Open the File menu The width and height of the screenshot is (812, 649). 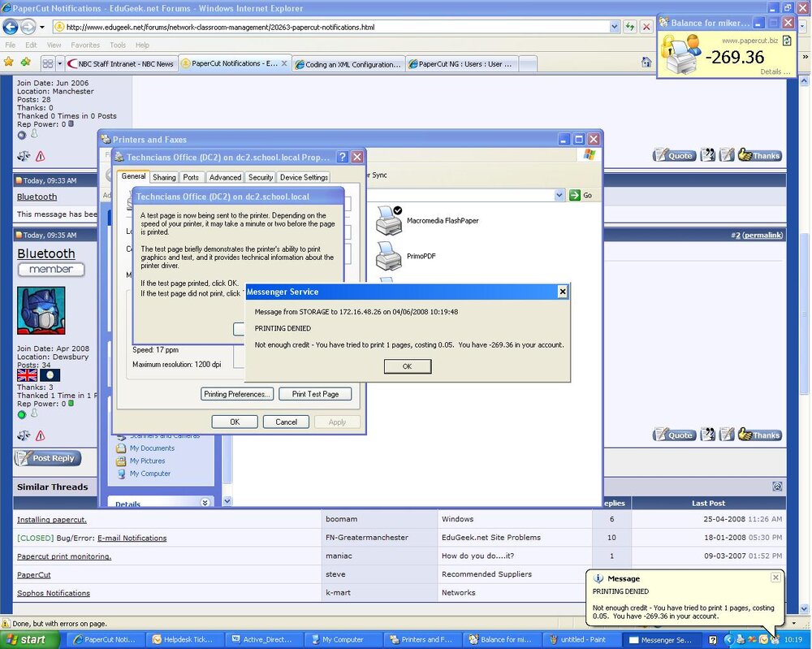coord(10,45)
